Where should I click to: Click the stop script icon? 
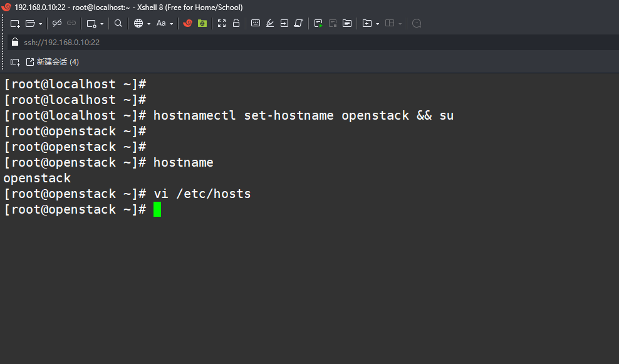click(x=333, y=24)
